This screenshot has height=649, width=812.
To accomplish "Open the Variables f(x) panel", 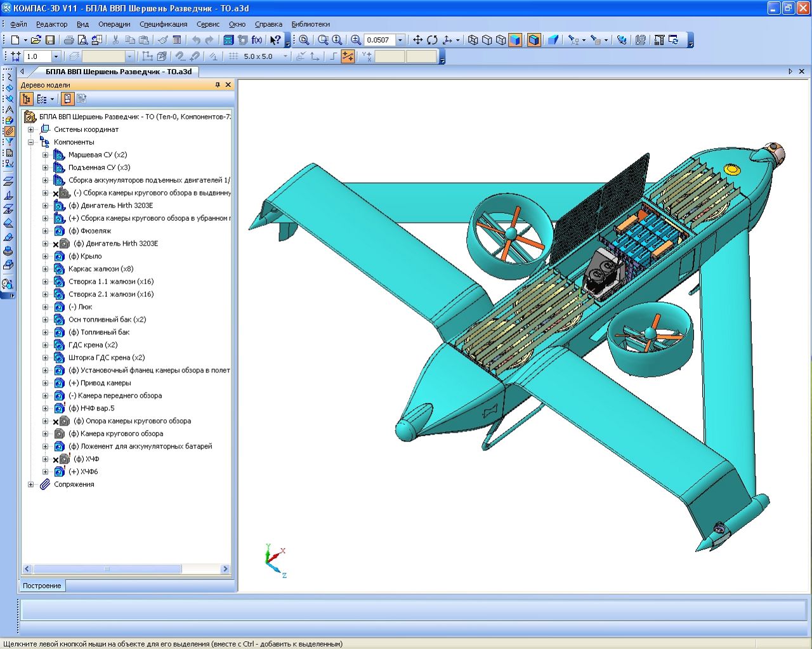I will (x=257, y=40).
